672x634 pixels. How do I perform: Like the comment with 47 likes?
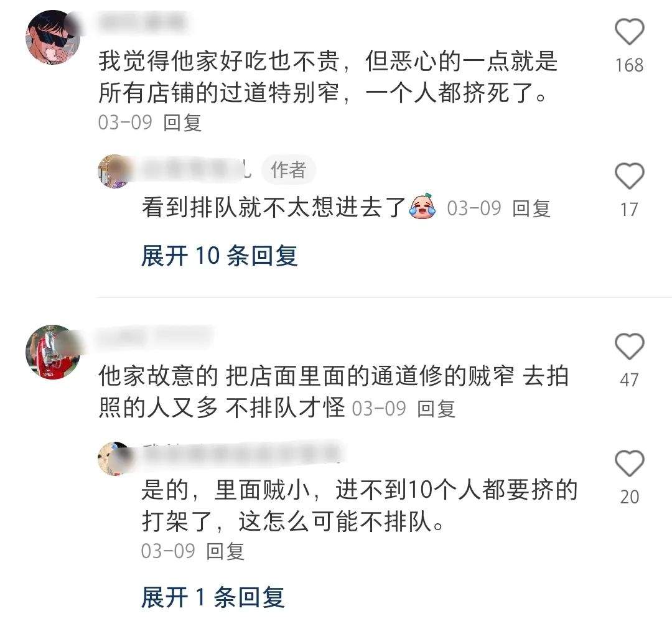click(x=629, y=347)
